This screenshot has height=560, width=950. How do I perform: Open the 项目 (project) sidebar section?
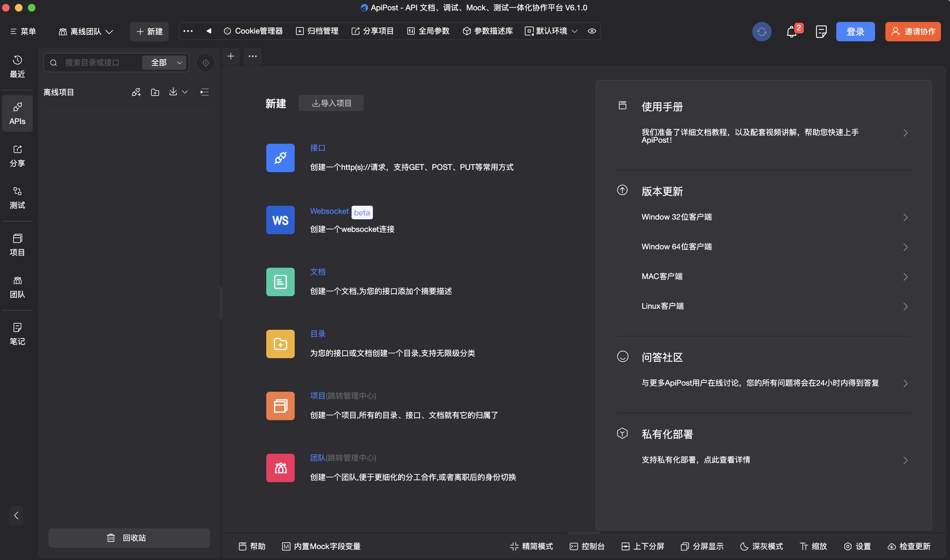point(17,245)
